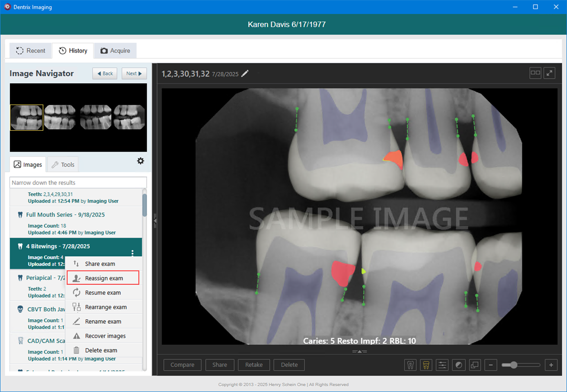Open the side-by-side compare view icon
The height and width of the screenshot is (392, 567).
535,73
